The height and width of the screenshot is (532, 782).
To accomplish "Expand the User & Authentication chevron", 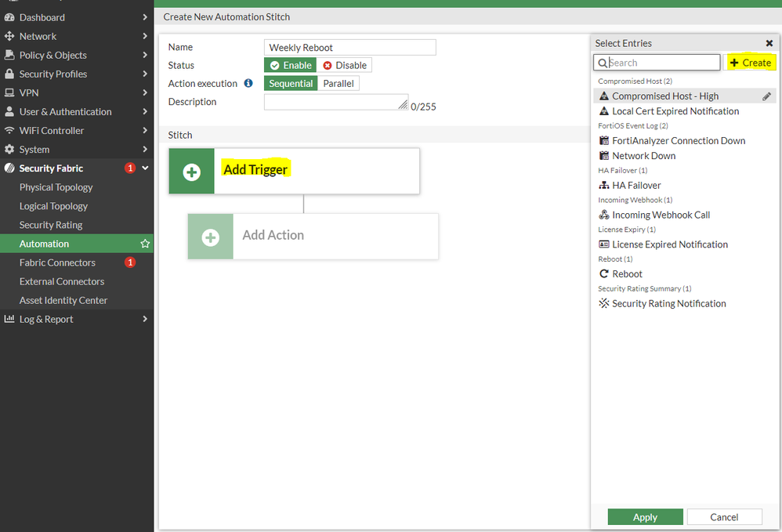I will [145, 112].
